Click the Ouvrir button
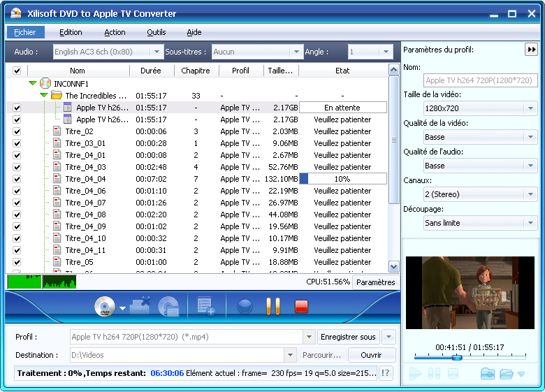 click(371, 355)
